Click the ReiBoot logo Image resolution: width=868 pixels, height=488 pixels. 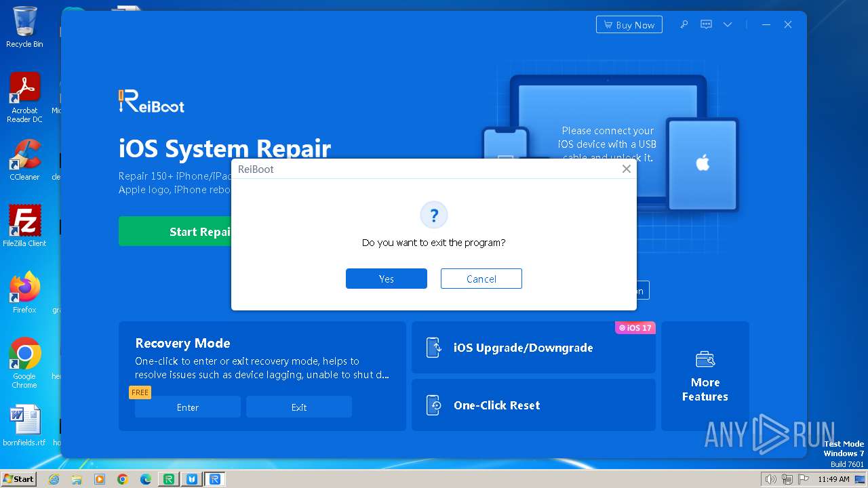[151, 102]
